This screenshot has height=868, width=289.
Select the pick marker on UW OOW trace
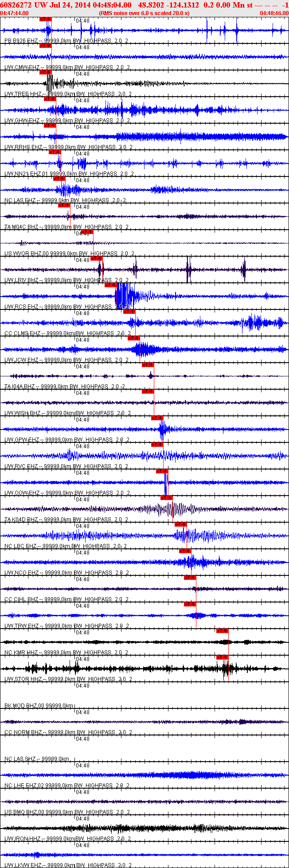click(x=162, y=471)
